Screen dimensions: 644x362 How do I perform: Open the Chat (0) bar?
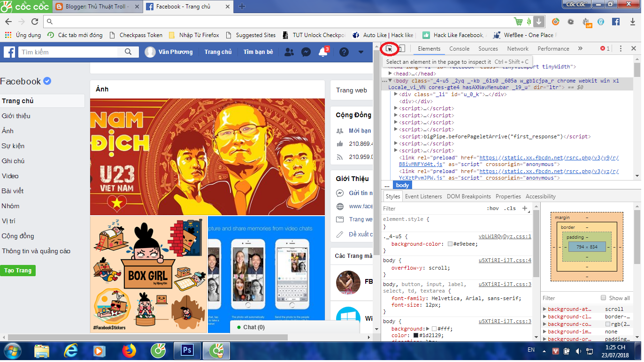[294, 327]
